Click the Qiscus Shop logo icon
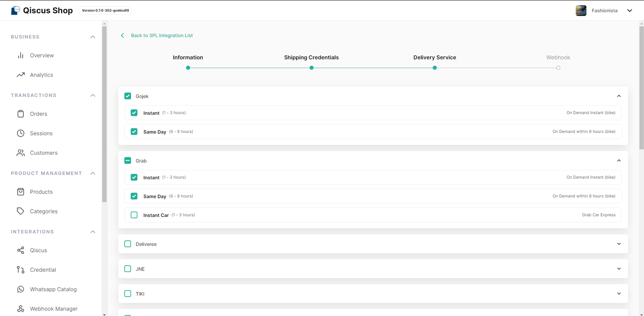This screenshot has width=644, height=316. click(x=15, y=10)
